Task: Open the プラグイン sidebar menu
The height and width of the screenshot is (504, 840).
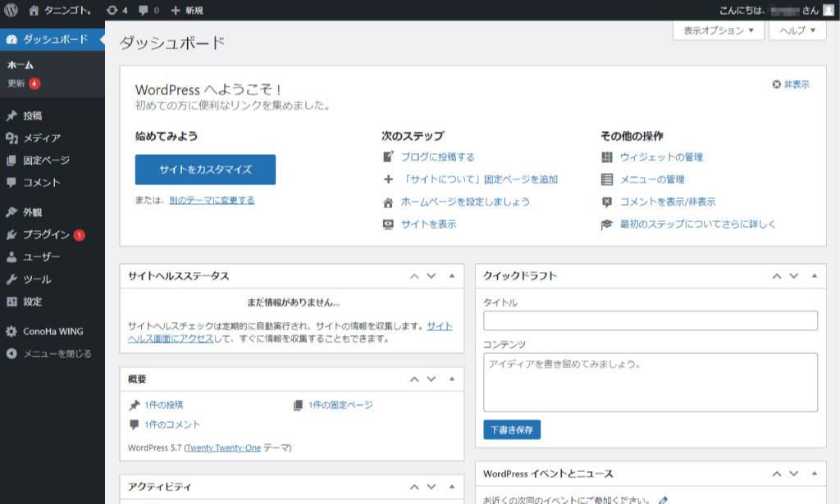Action: click(46, 235)
